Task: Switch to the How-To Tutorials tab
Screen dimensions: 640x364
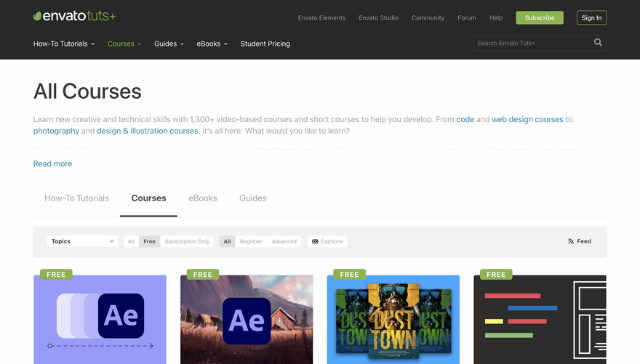Action: pos(76,198)
